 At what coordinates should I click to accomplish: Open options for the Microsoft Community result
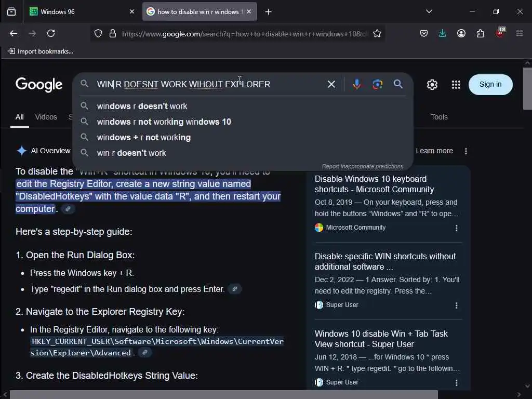(x=456, y=228)
